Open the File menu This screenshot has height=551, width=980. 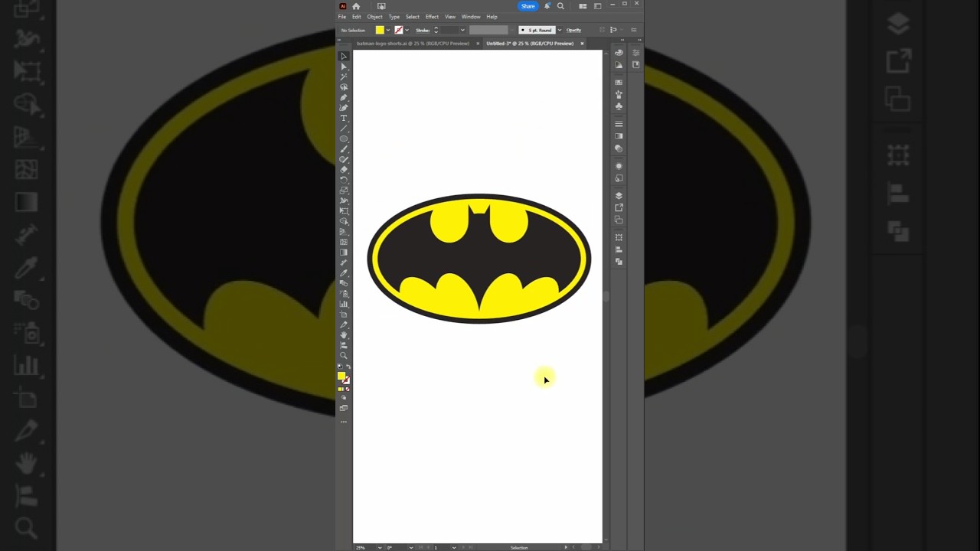coord(342,17)
